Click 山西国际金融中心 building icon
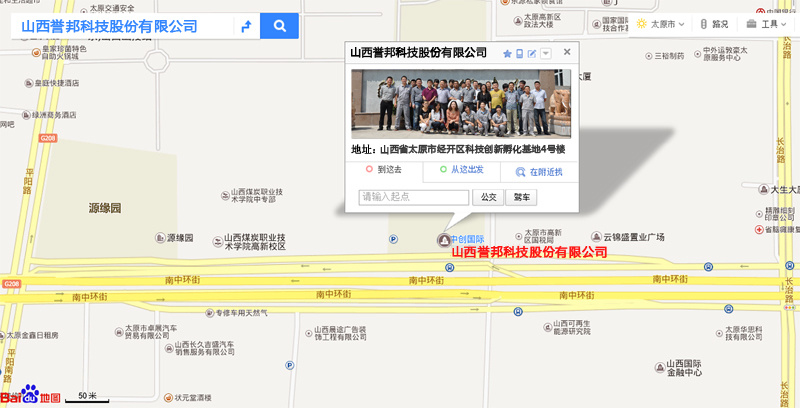The width and height of the screenshot is (800, 408). point(660,367)
